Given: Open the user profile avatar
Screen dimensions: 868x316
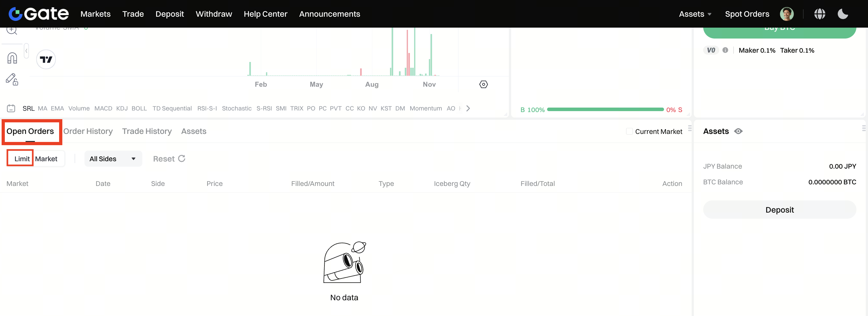Looking at the screenshot, I should tap(786, 14).
